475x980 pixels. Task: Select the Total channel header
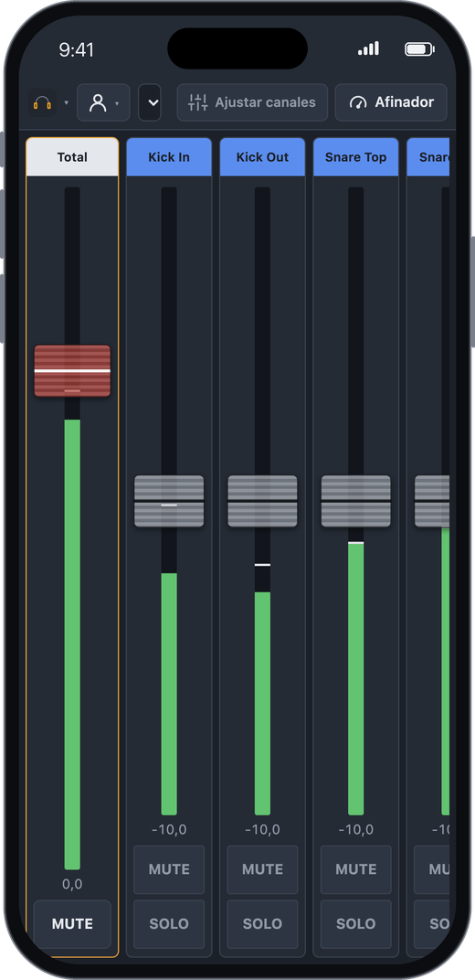click(x=72, y=157)
